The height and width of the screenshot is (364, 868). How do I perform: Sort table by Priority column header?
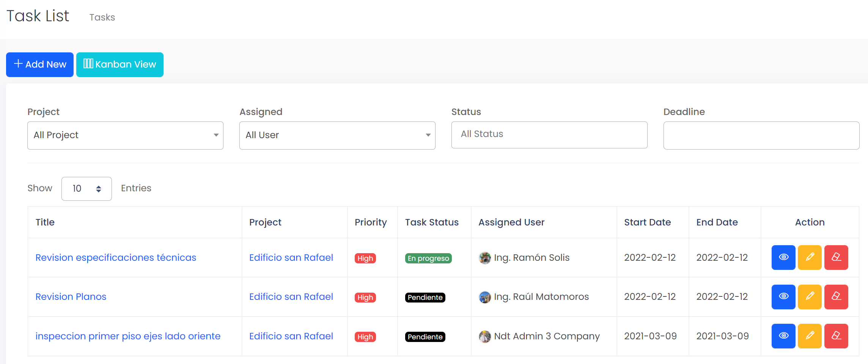(x=371, y=222)
